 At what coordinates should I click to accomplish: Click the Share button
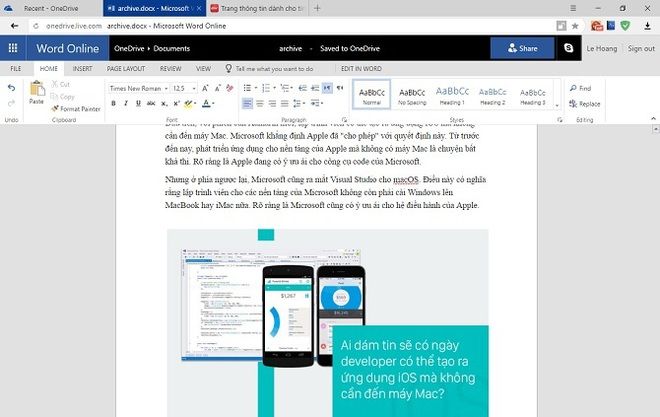pyautogui.click(x=522, y=48)
